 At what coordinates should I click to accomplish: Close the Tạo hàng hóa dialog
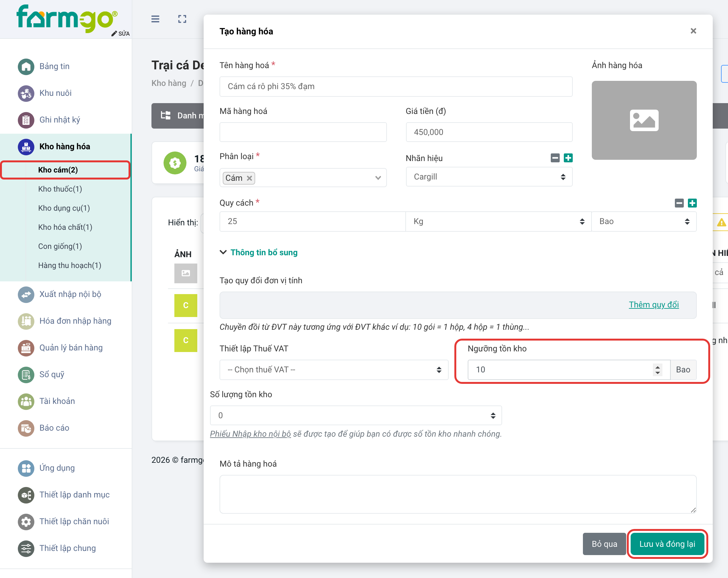click(693, 31)
